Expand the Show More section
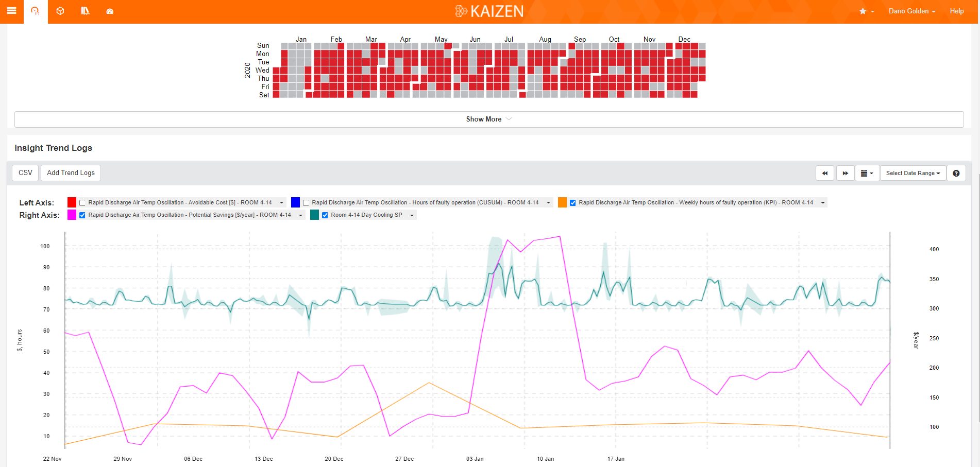The width and height of the screenshot is (980, 467). coord(488,119)
